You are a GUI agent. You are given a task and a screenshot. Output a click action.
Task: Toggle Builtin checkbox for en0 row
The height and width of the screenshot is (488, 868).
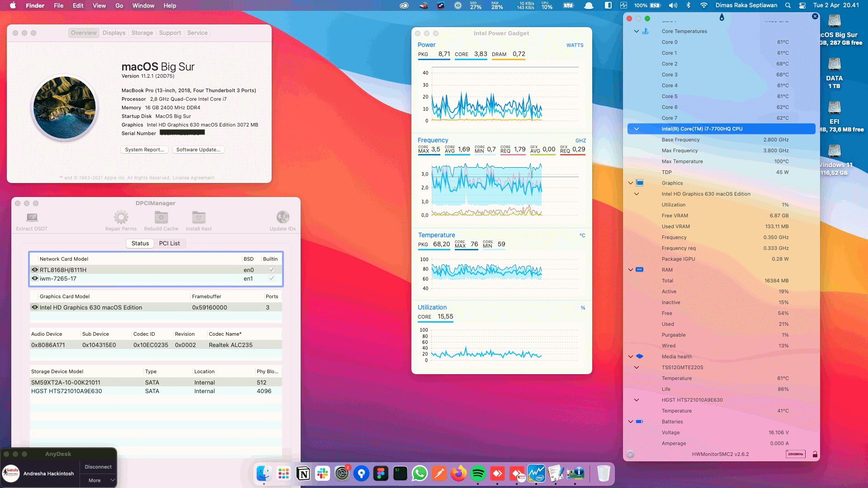click(x=272, y=270)
